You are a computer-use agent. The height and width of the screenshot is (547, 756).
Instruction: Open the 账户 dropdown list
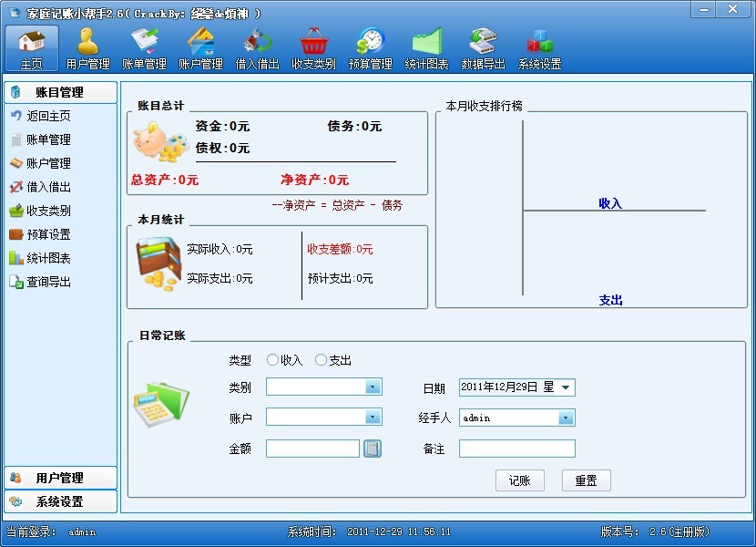coord(373,418)
